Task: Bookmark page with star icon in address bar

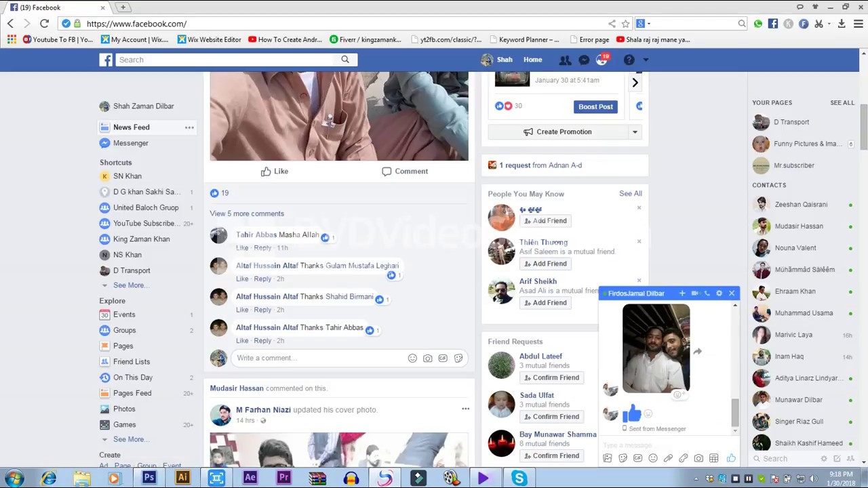Action: pos(626,24)
